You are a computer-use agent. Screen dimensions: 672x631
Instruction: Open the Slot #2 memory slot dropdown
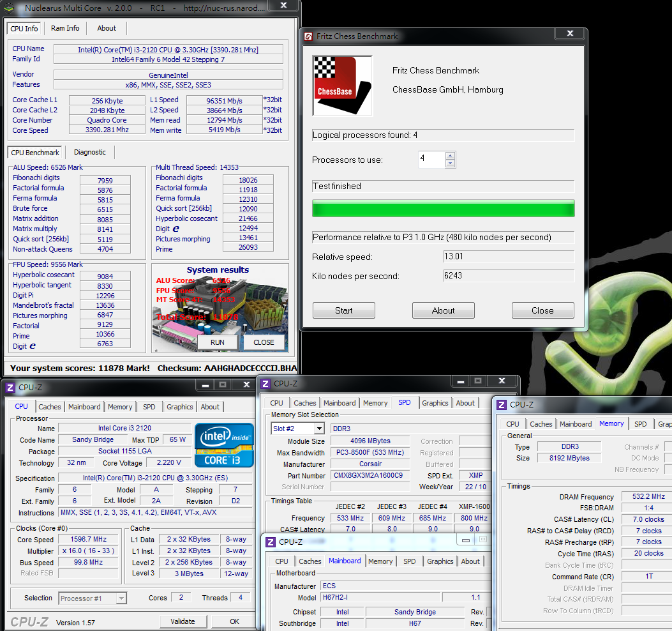[319, 429]
